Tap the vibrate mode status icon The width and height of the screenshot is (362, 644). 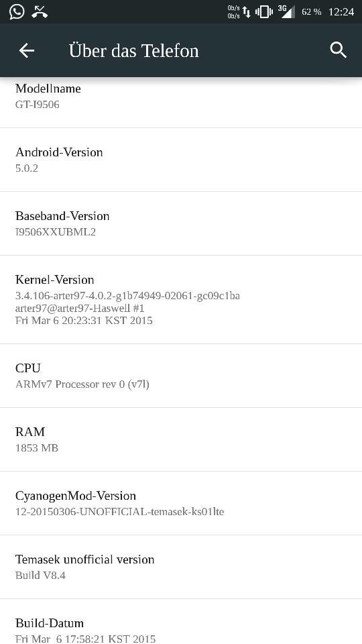pos(264,11)
